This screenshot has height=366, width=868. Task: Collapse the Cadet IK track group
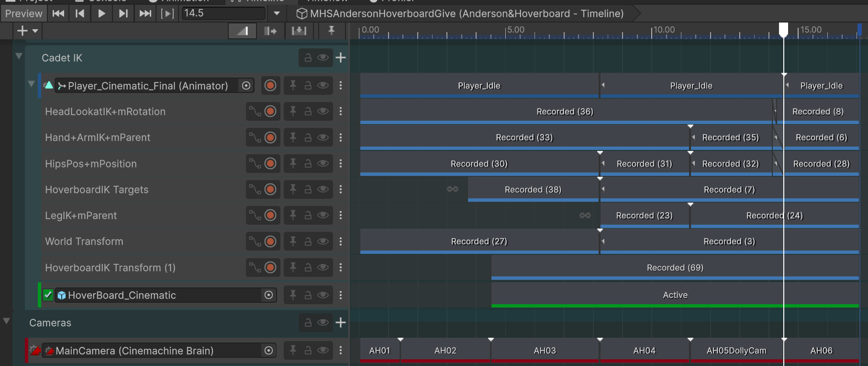pyautogui.click(x=19, y=56)
